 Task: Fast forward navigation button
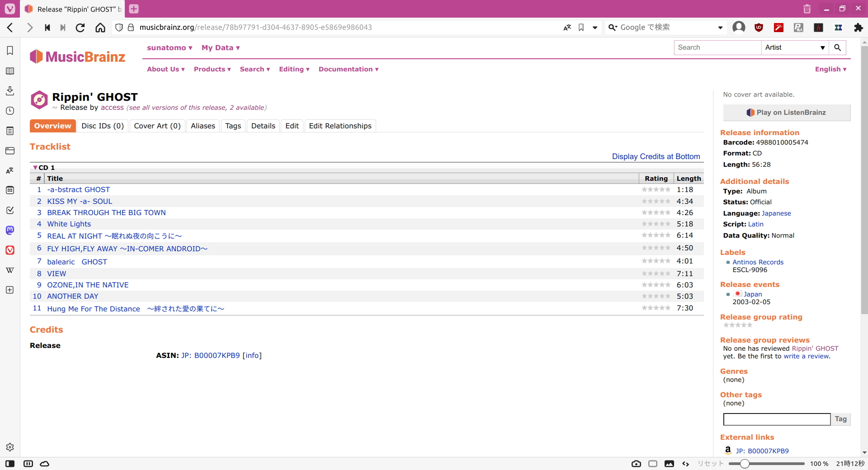click(x=63, y=28)
